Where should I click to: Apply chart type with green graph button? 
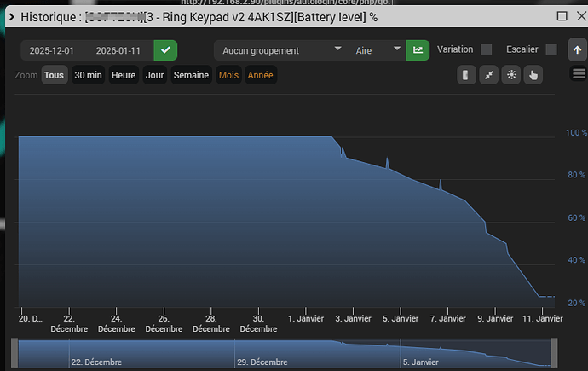click(418, 50)
